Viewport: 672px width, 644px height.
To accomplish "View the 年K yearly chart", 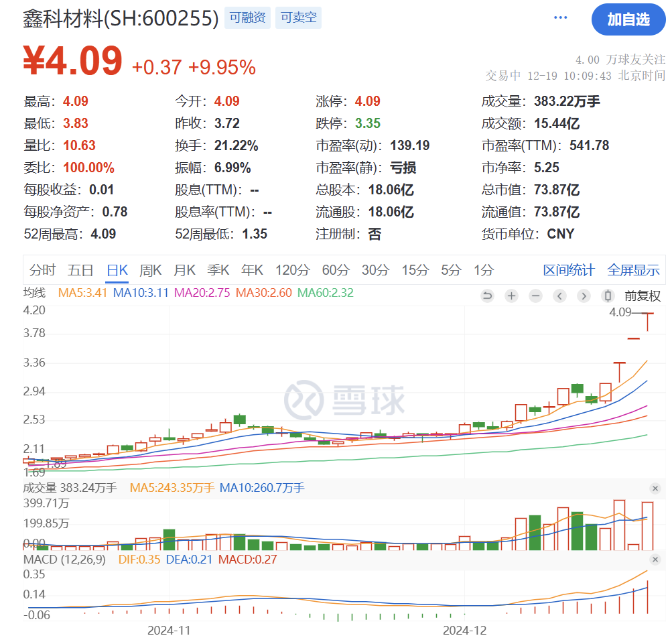I will tap(252, 269).
